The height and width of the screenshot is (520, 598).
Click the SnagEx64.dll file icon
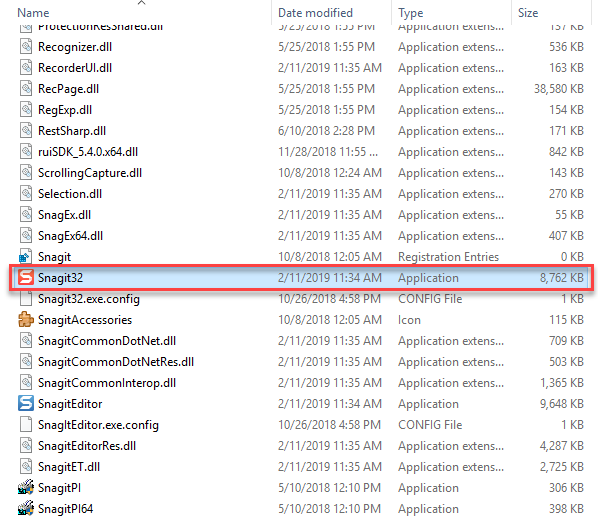pyautogui.click(x=26, y=236)
